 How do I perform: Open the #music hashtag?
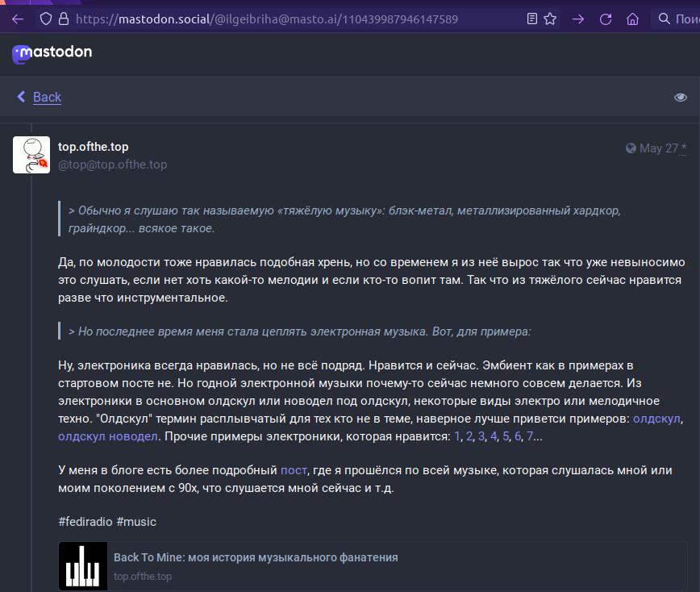(136, 522)
